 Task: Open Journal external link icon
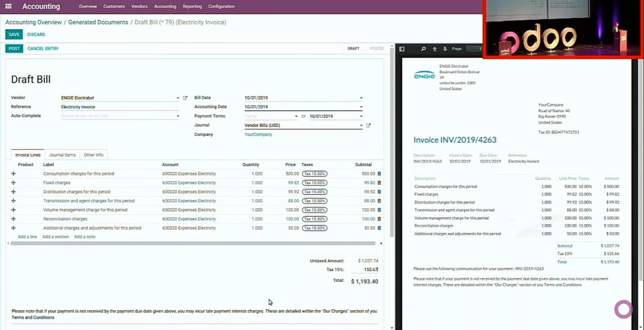coord(368,125)
